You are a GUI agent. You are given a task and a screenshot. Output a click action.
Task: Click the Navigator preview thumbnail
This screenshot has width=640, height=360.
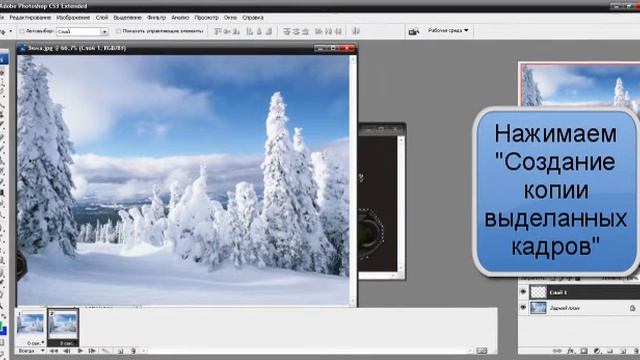579,85
